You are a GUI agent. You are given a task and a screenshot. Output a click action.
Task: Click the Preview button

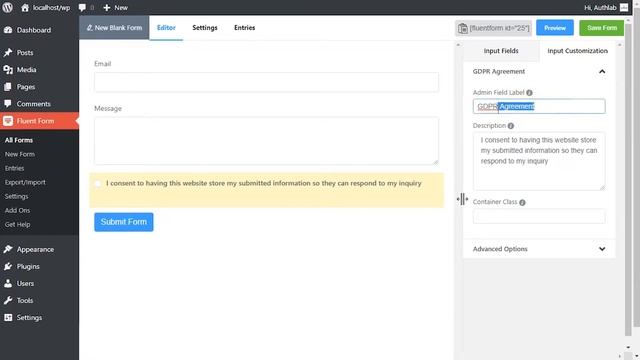[555, 28]
